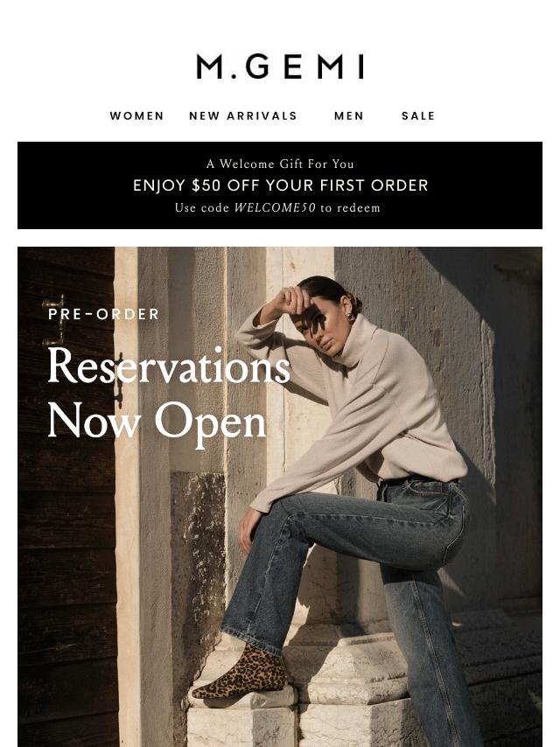Click the leopard print ankle boot
The height and width of the screenshot is (747, 560).
pyautogui.click(x=241, y=674)
